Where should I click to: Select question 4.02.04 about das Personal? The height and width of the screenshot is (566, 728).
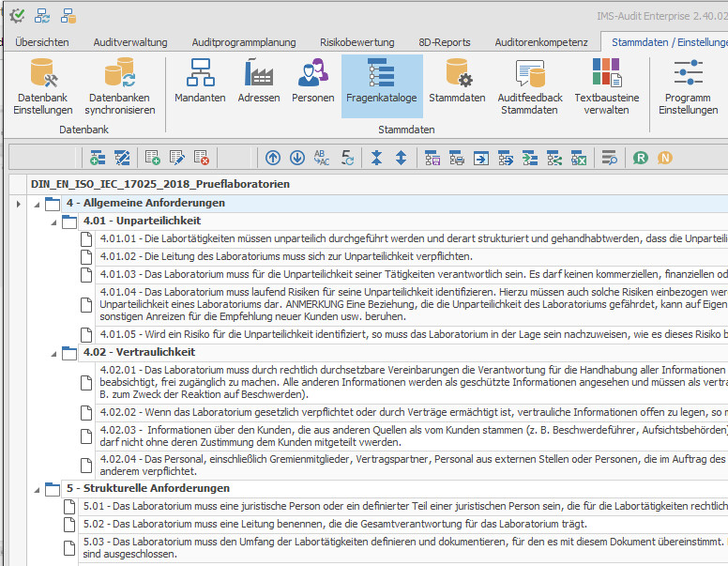pyautogui.click(x=413, y=466)
